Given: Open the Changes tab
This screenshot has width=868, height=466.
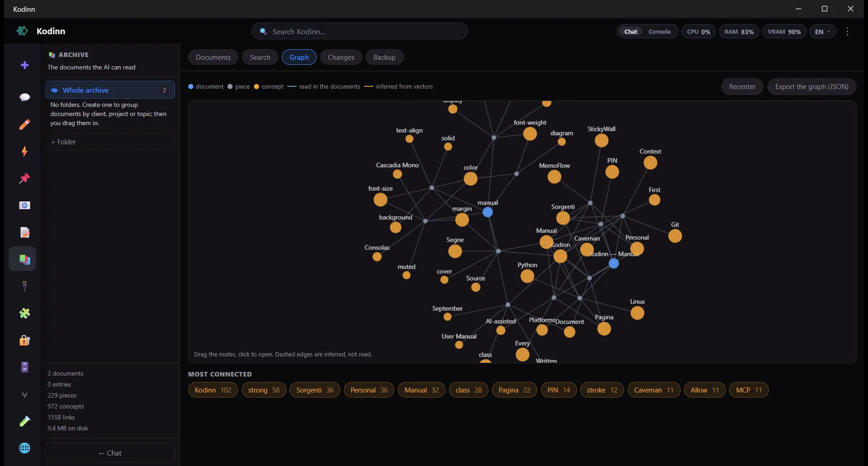Looking at the screenshot, I should click(341, 57).
